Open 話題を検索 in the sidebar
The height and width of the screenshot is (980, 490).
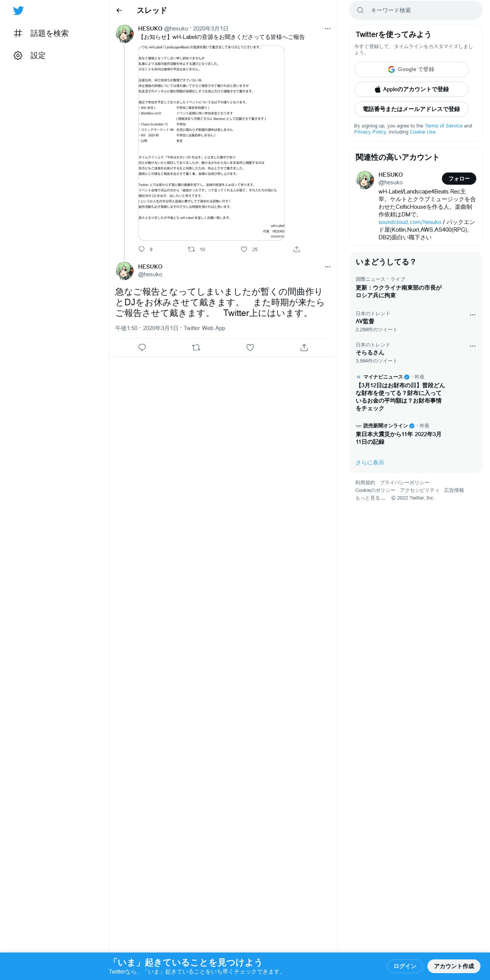tap(41, 33)
